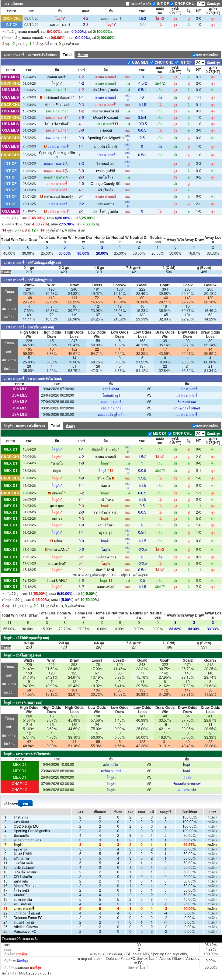This screenshot has height=980, width=222.
Task: Click Atletico Ottawa in standings table
Action: click(26, 927)
